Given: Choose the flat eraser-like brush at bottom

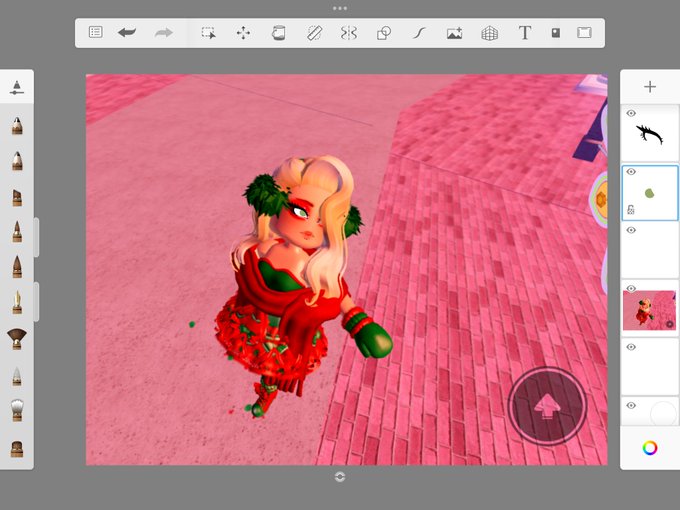Looking at the screenshot, I should click(17, 449).
